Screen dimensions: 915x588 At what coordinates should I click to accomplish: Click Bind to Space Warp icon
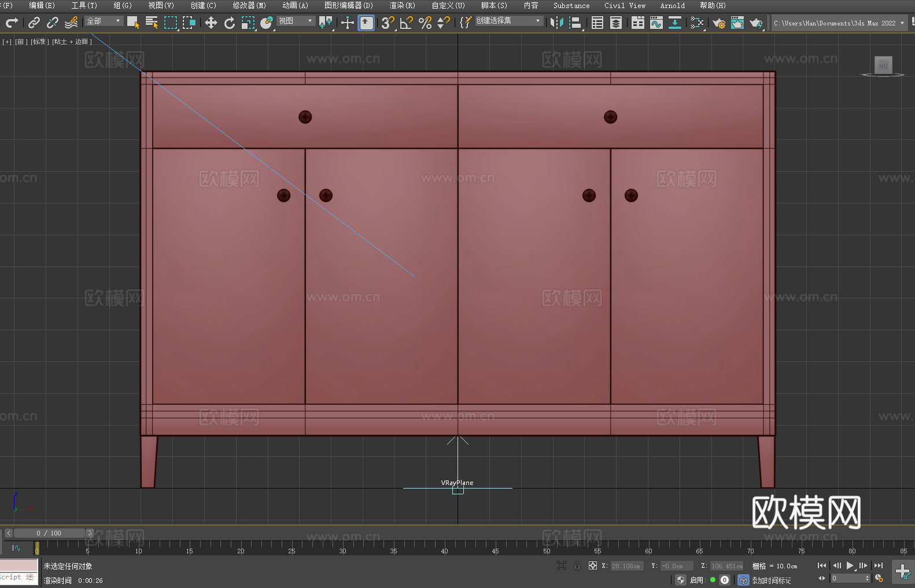point(71,23)
